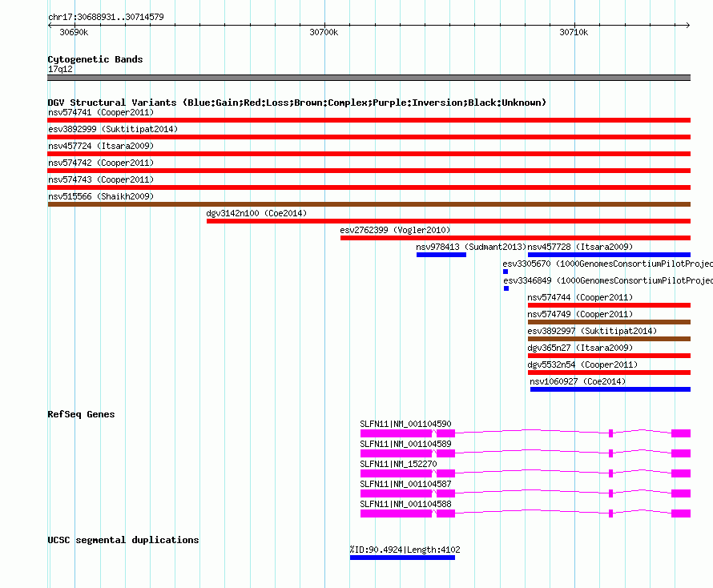
Task: Click the 30710k ruler tick label
Action: (x=574, y=32)
